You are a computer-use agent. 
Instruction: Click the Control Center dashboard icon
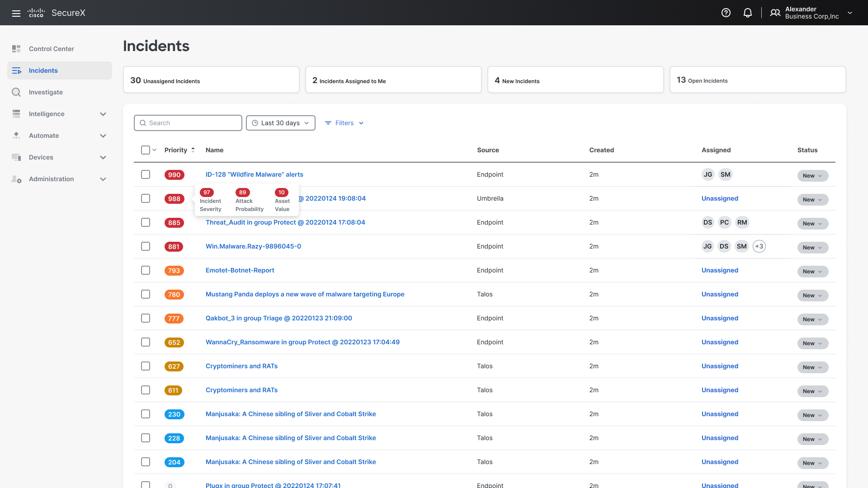click(x=16, y=49)
